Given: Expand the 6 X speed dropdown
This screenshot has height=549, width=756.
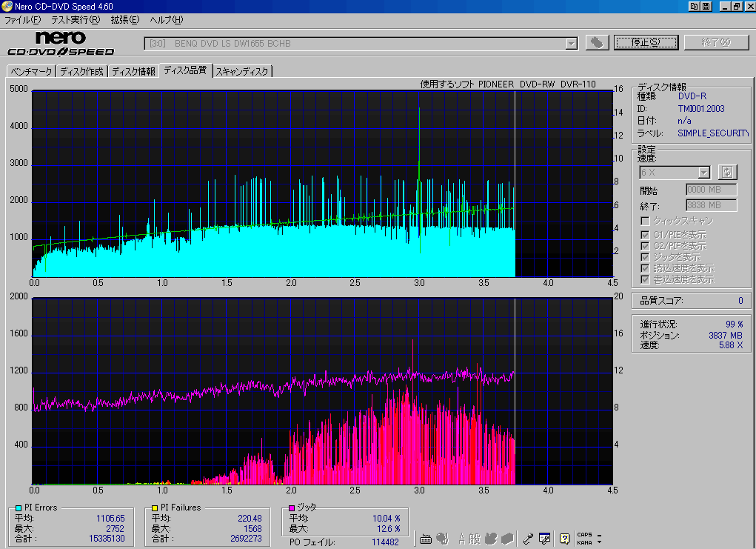Looking at the screenshot, I should click(703, 173).
